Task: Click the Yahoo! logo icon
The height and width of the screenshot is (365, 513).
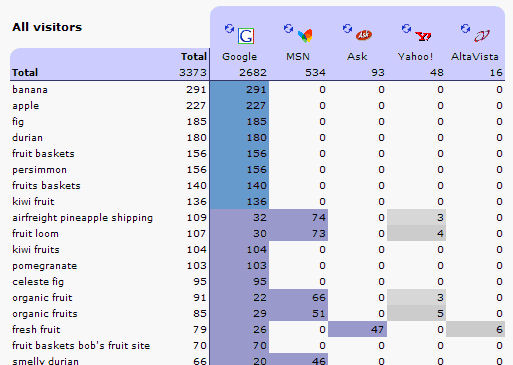Action: pyautogui.click(x=423, y=36)
